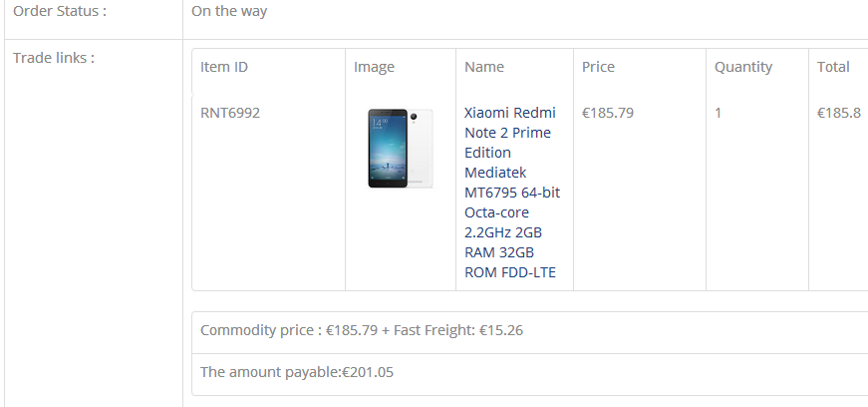
Task: Click the Image column header
Action: tap(374, 67)
